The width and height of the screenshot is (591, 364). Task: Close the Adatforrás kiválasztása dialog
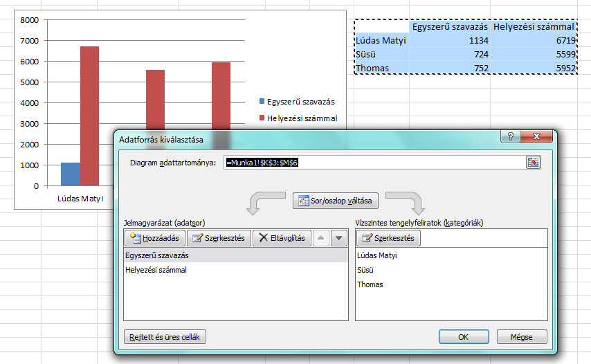[536, 136]
